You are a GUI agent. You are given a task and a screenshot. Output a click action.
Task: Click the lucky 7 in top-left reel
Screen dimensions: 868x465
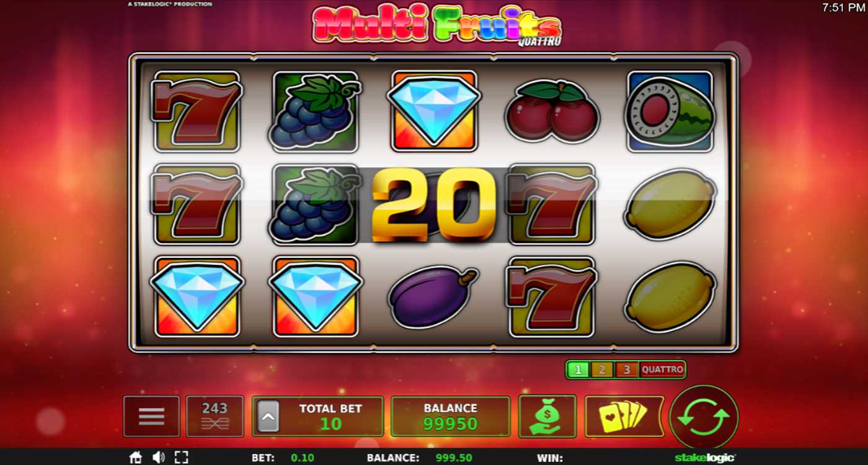(197, 112)
